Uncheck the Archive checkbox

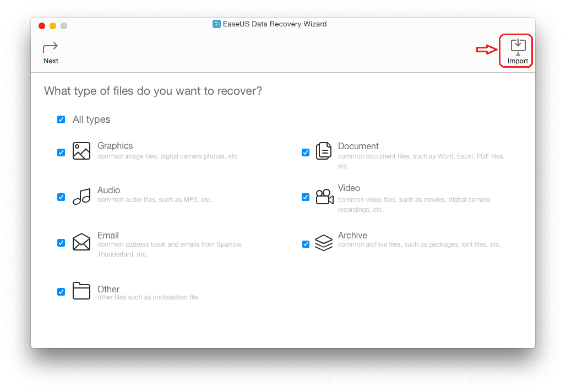pos(306,244)
